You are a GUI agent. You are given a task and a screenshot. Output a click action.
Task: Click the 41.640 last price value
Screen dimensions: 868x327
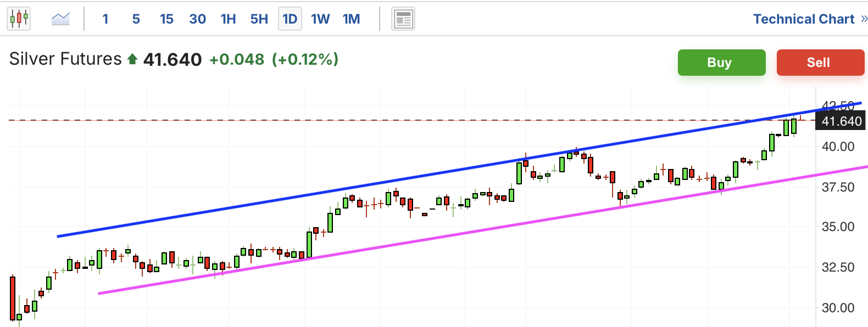click(173, 59)
